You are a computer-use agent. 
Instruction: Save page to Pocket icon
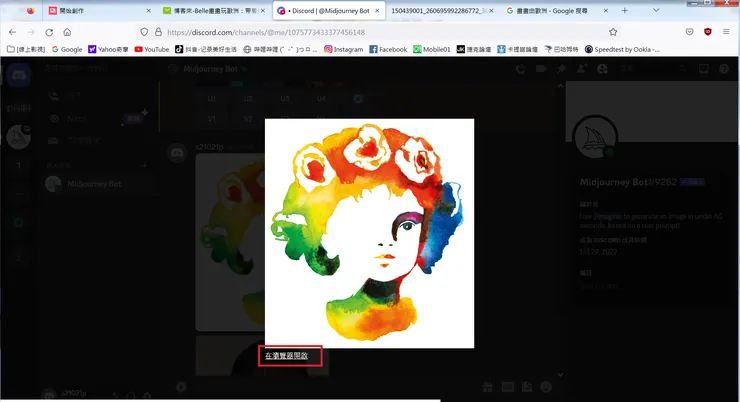(690, 32)
